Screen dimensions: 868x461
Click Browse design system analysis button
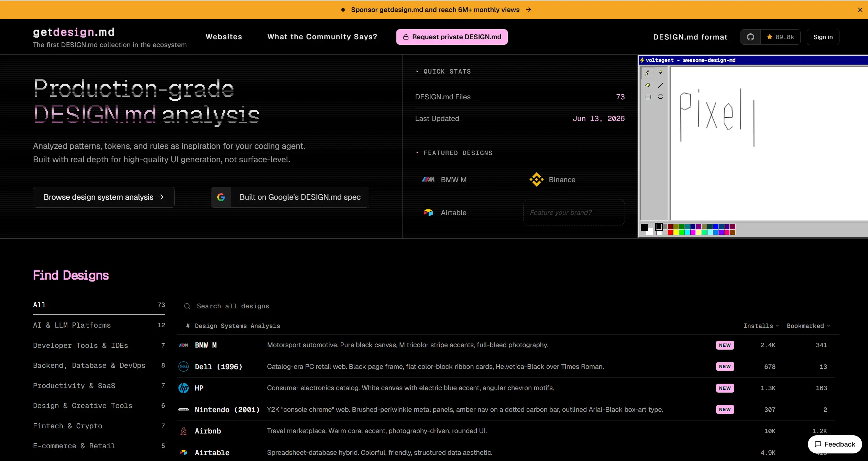point(104,197)
